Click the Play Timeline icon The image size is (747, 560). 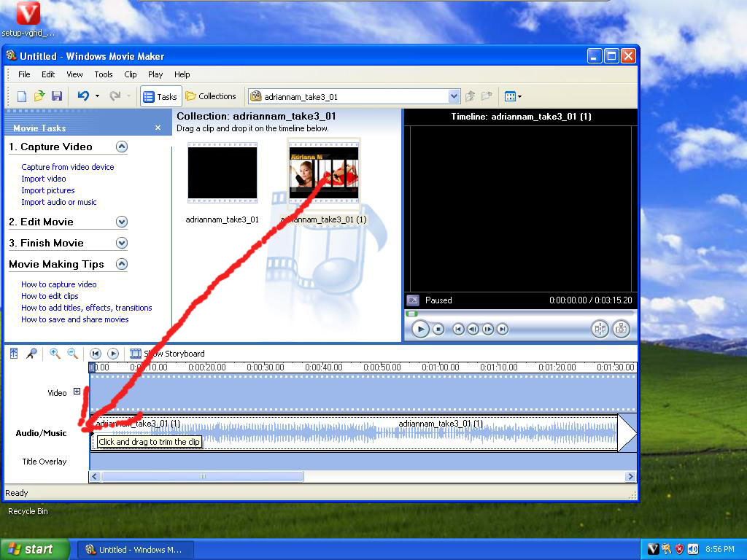click(x=113, y=354)
